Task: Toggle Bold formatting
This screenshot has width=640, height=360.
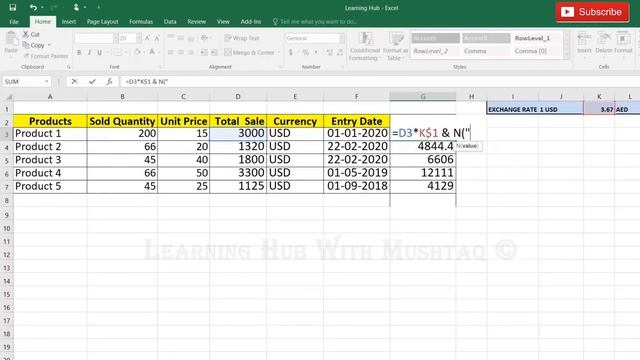Action: click(79, 52)
